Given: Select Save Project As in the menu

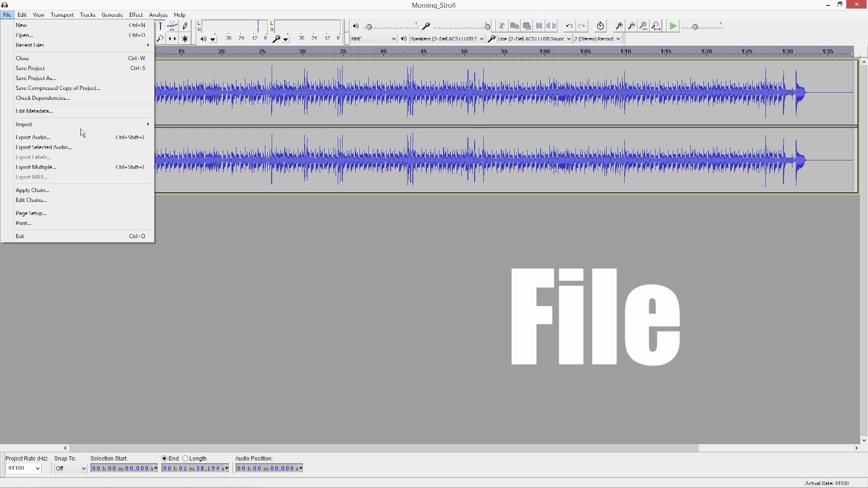Looking at the screenshot, I should [36, 78].
